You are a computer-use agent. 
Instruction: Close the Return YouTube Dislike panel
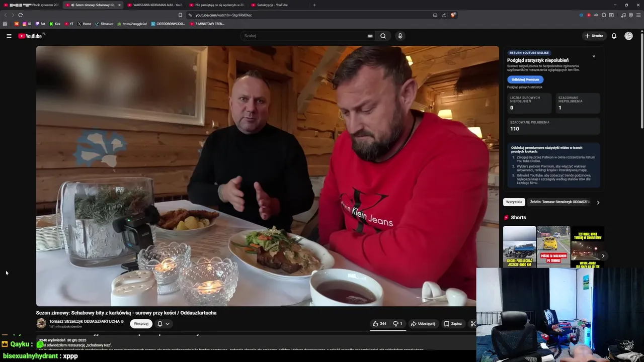point(594,56)
